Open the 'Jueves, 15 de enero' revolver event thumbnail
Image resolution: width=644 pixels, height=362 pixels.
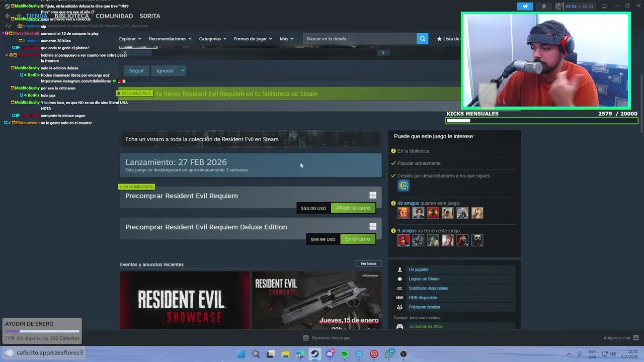click(317, 300)
